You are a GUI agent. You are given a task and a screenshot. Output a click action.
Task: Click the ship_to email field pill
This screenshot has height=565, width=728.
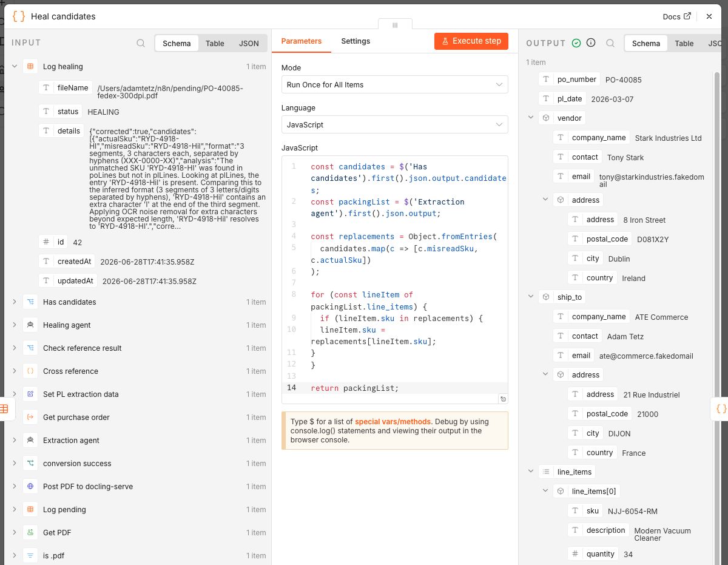(574, 356)
